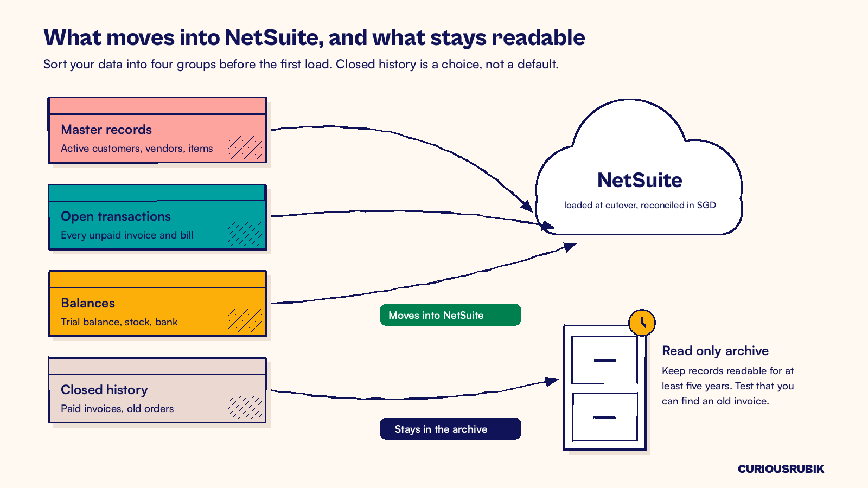The height and width of the screenshot is (488, 868).
Task: Select the Closed history card
Action: (x=157, y=390)
